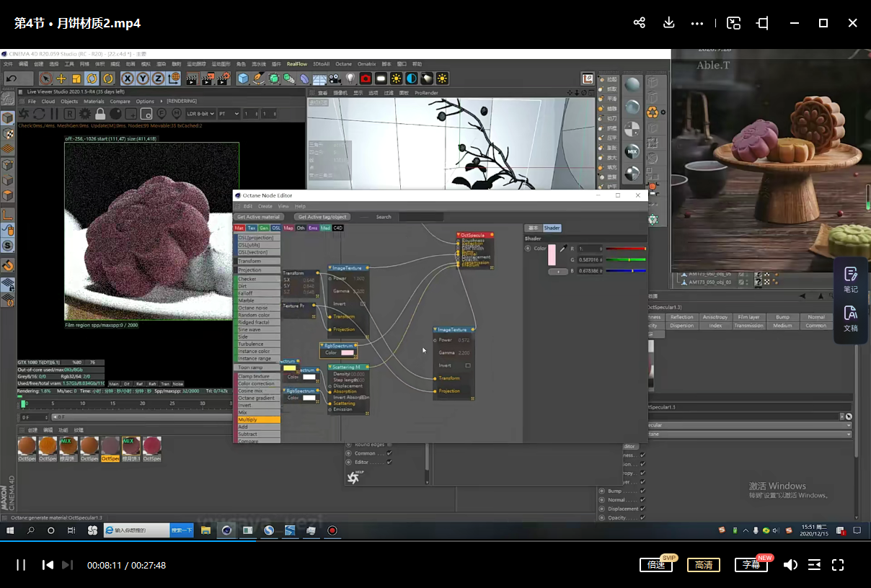Click the 倍速 playback speed button

(x=656, y=565)
